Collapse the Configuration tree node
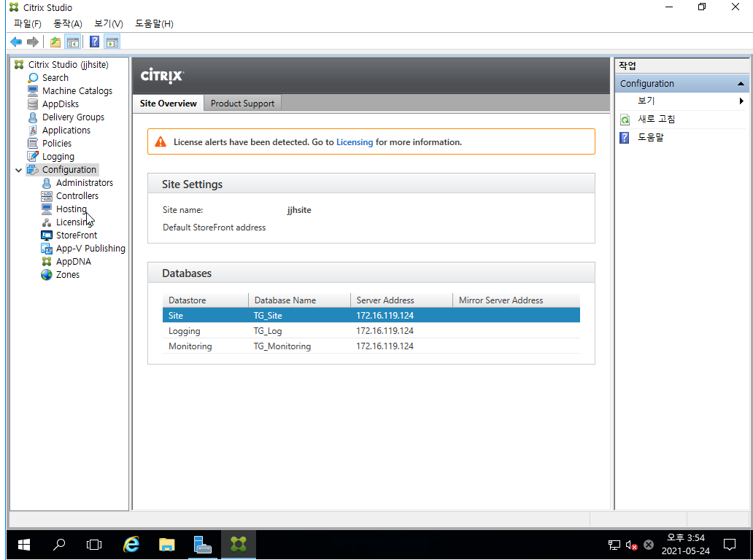Image resolution: width=753 pixels, height=560 pixels. click(19, 170)
